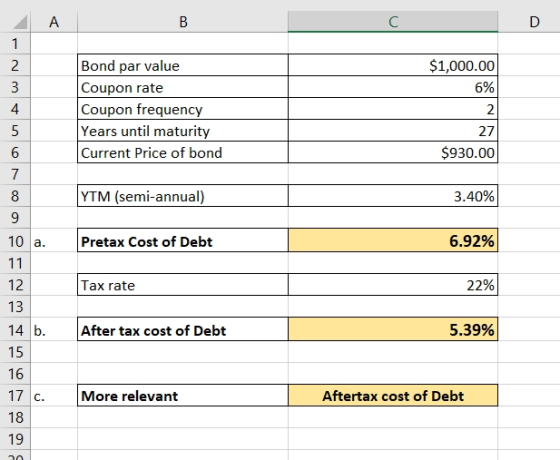560x460 pixels.
Task: Click the 'Bond par value' cell
Action: 183,65
